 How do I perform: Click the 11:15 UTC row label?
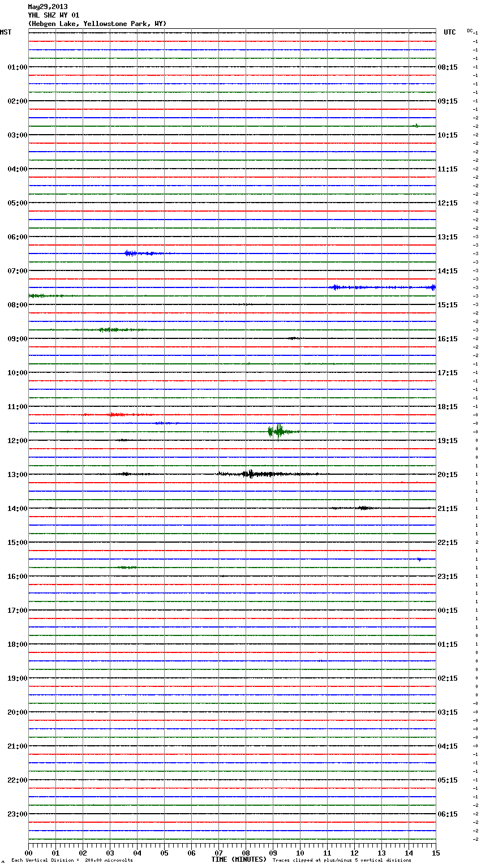click(x=448, y=169)
